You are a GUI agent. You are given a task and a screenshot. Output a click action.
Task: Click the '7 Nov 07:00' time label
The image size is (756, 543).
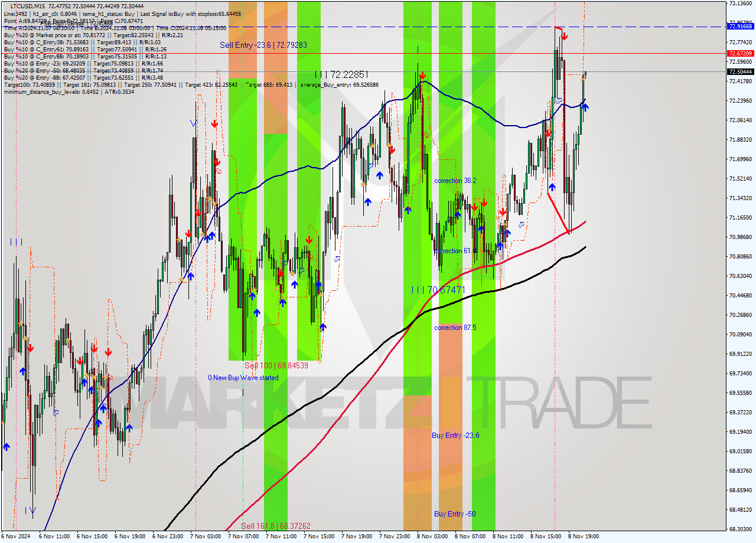[243, 537]
